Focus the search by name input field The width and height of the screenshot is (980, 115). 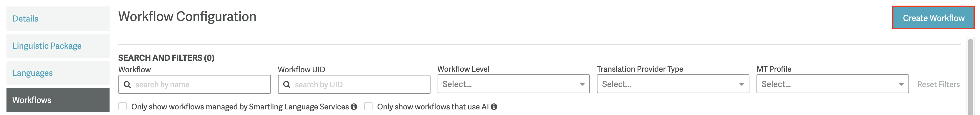click(194, 84)
